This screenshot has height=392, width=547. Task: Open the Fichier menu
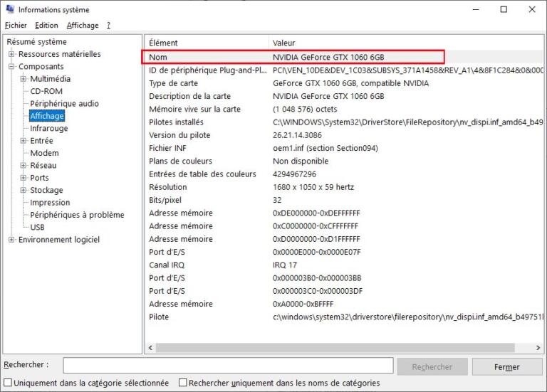click(15, 26)
